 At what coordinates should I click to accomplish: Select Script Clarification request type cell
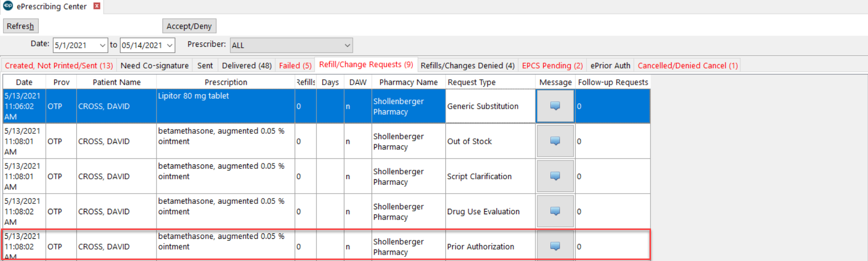click(491, 176)
